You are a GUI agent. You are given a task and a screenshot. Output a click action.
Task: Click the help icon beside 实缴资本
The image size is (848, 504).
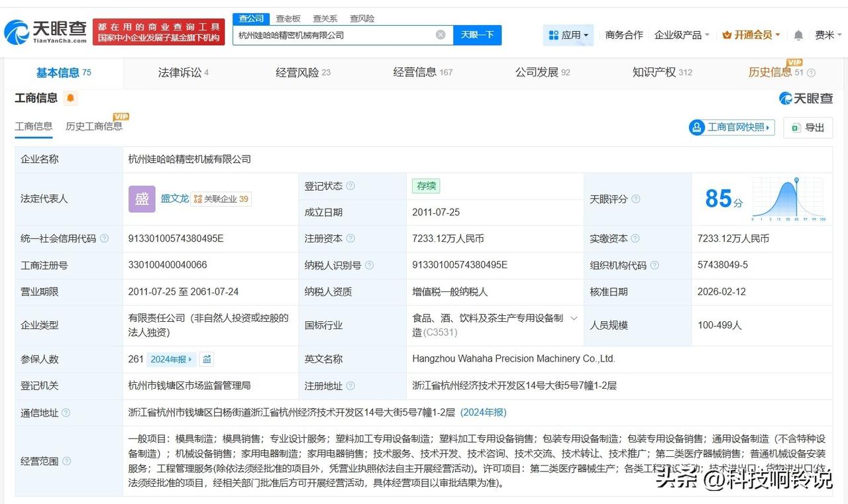[x=635, y=238]
